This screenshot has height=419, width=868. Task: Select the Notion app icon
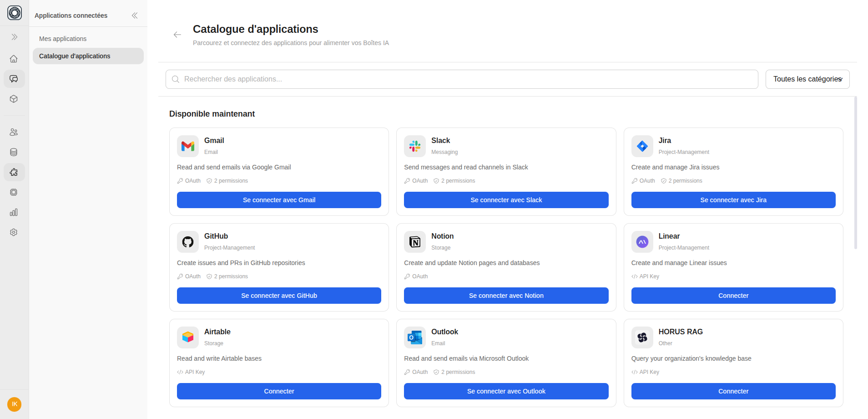point(414,241)
